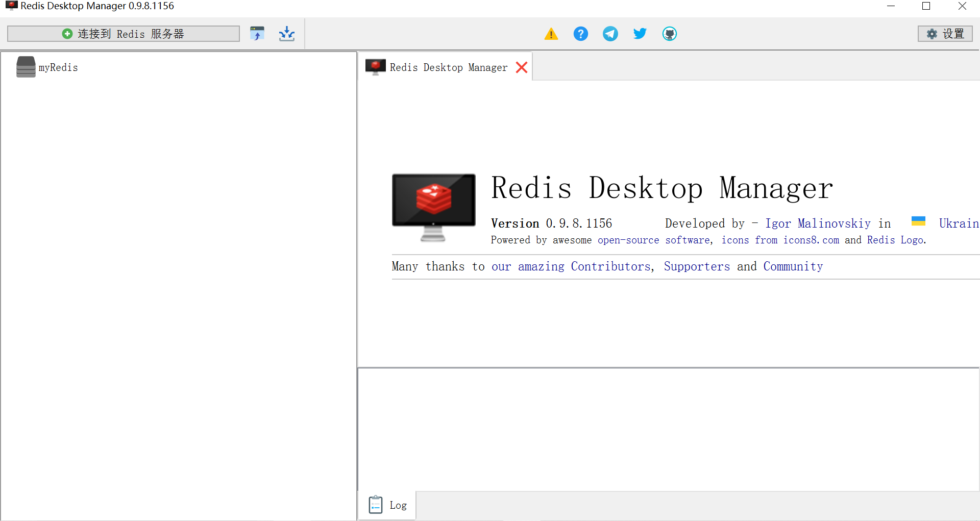
Task: Click the large Redis monitor logo
Action: pyautogui.click(x=433, y=207)
